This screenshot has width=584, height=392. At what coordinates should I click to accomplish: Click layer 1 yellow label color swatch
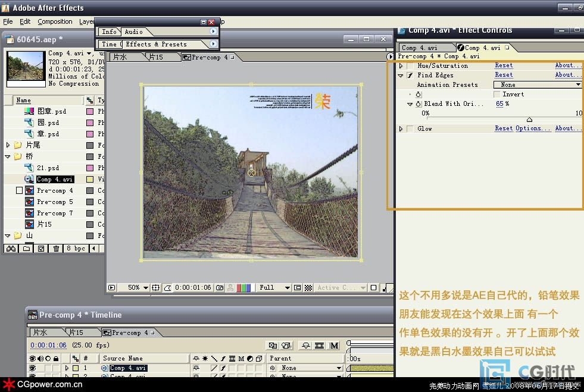(x=76, y=368)
